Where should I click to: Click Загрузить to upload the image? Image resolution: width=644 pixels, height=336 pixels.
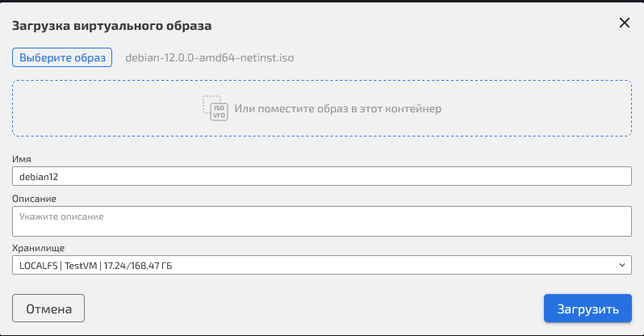pos(588,309)
